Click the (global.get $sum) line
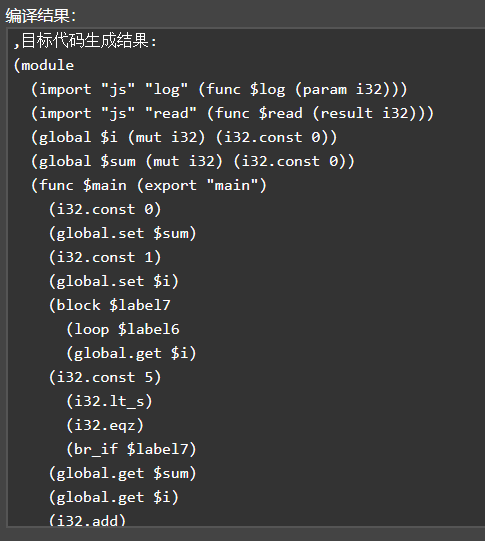Viewport: 485px width, 541px height. tap(122, 473)
